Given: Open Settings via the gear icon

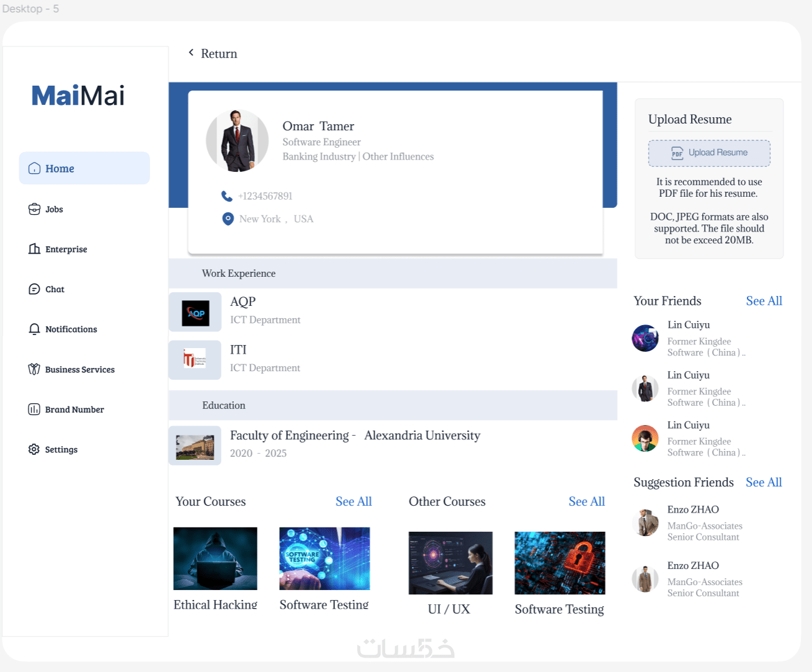Looking at the screenshot, I should [34, 449].
